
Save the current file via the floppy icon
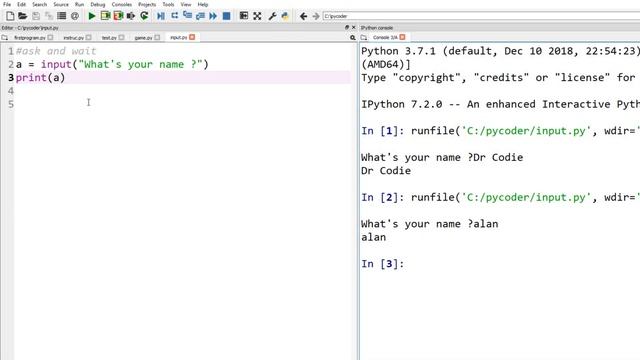tap(36, 16)
